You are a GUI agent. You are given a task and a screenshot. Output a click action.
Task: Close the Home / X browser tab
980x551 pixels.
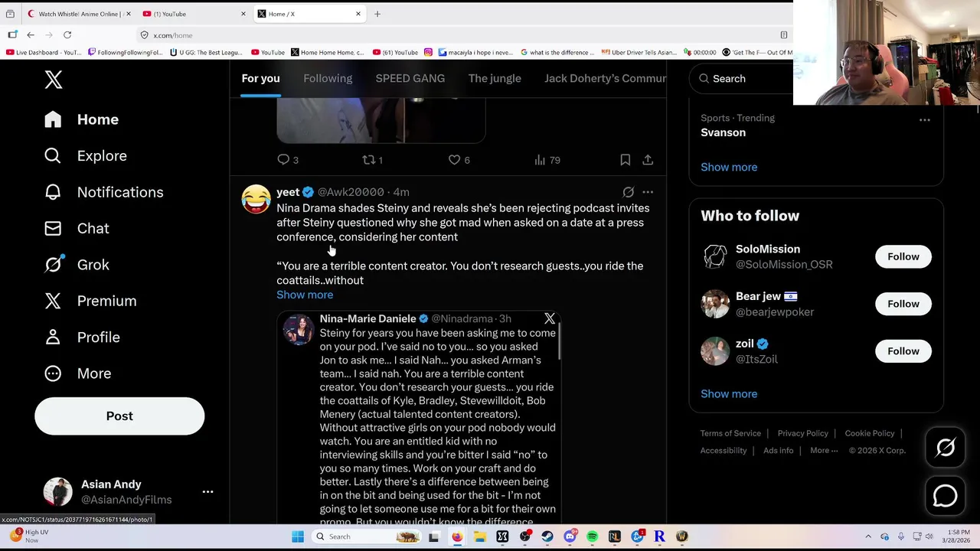(x=358, y=14)
